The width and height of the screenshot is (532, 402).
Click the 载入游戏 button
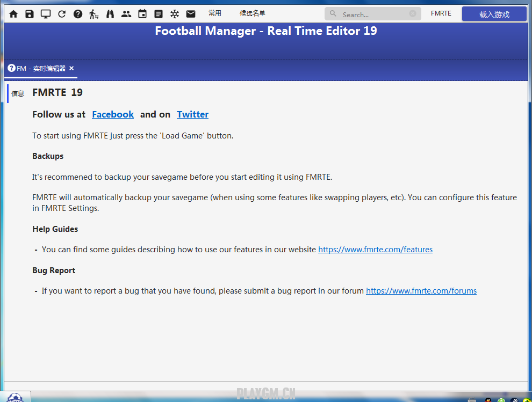pos(494,14)
